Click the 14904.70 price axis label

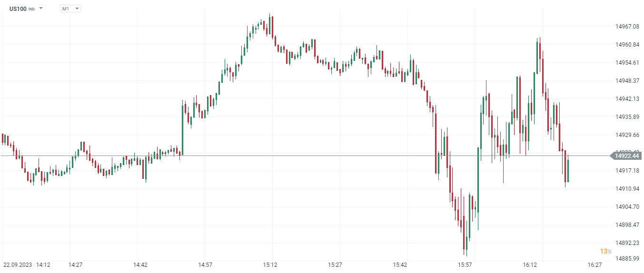(626, 207)
